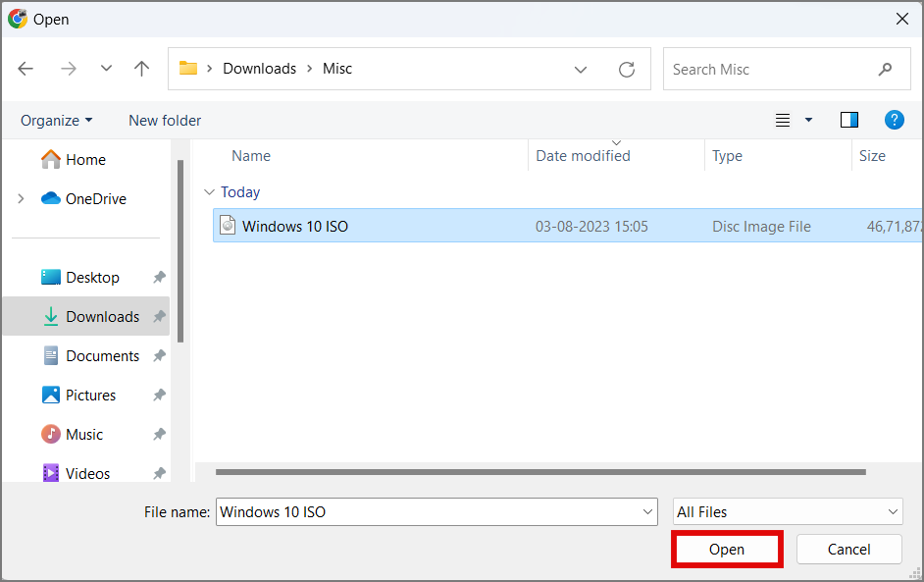
Task: Expand the address bar history dropdown
Action: 581,70
